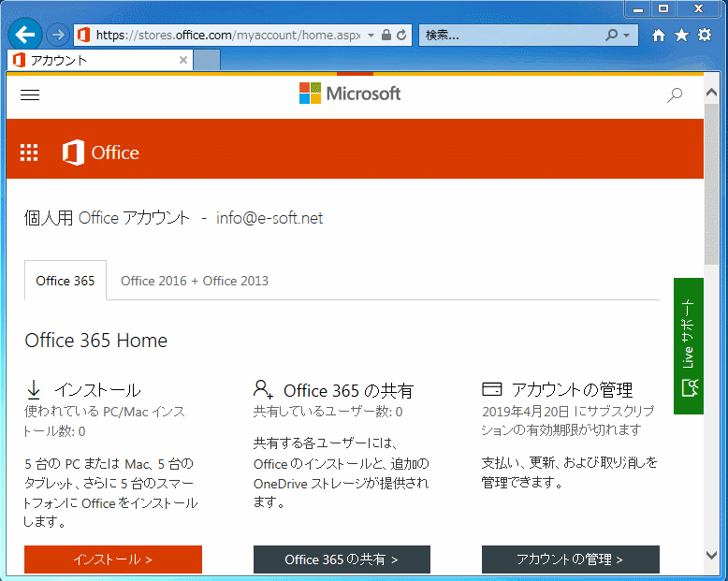The height and width of the screenshot is (581, 728).
Task: Click the orange インストール > button
Action: pyautogui.click(x=113, y=559)
